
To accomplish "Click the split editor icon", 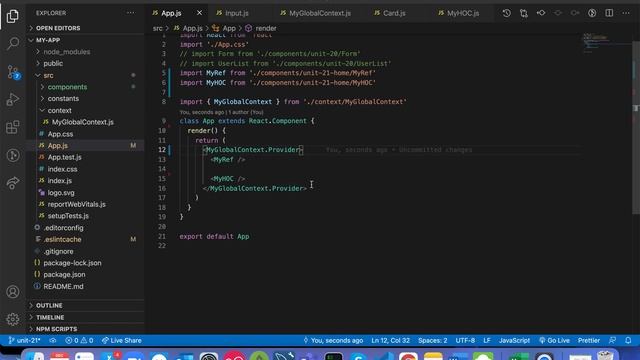I will pyautogui.click(x=609, y=13).
